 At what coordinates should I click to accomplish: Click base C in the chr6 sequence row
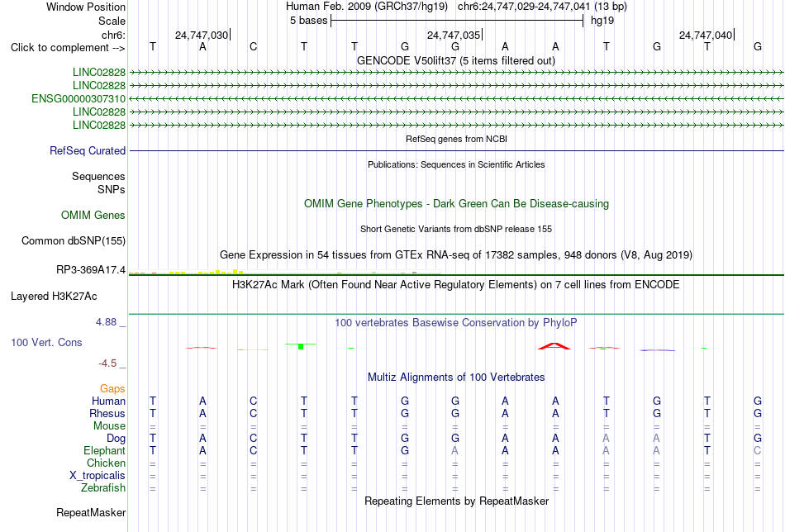coord(254,46)
